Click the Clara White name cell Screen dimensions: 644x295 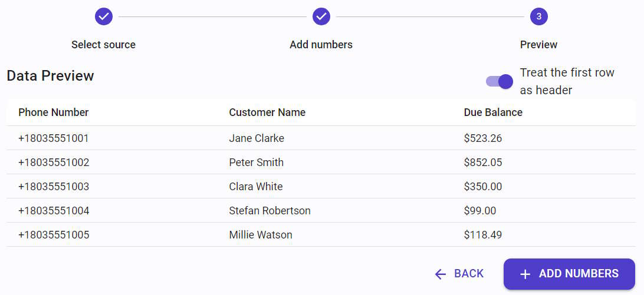tap(256, 187)
